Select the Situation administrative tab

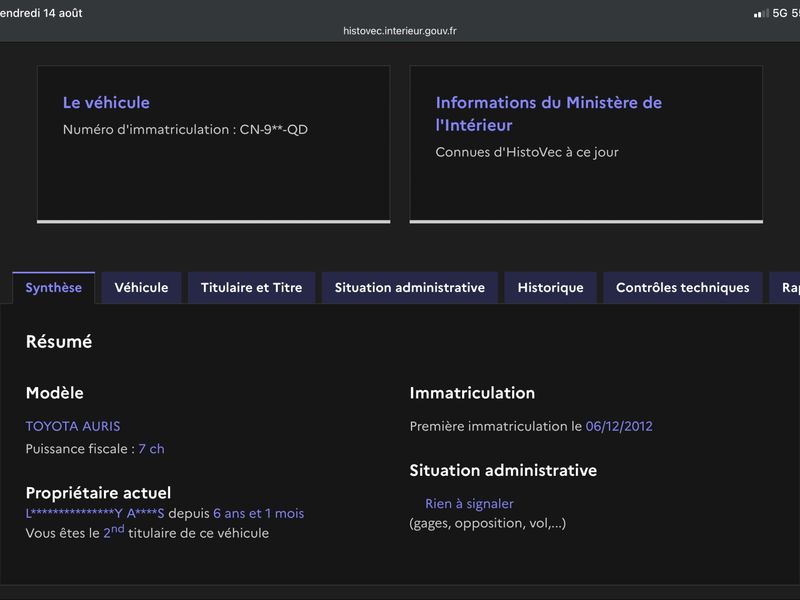(410, 288)
